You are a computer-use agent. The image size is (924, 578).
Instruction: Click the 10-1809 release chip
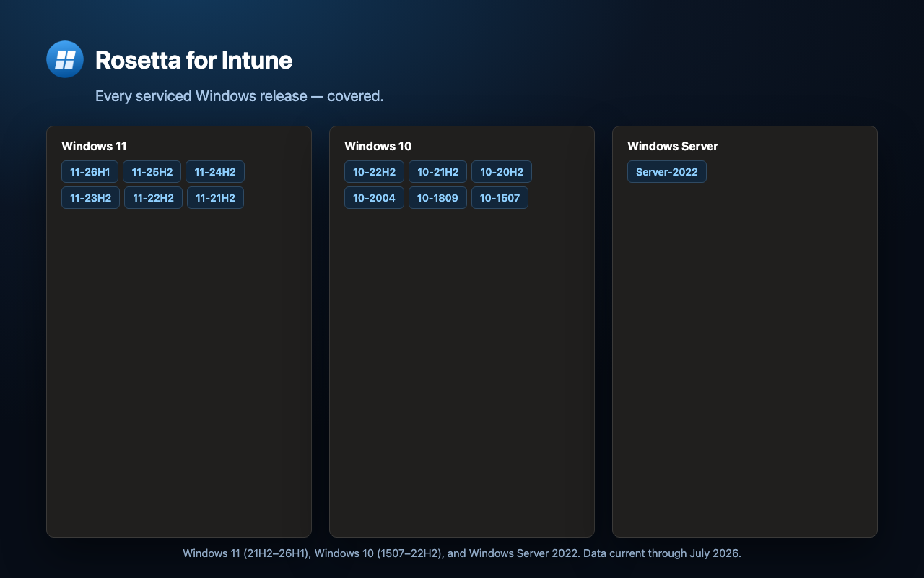437,198
